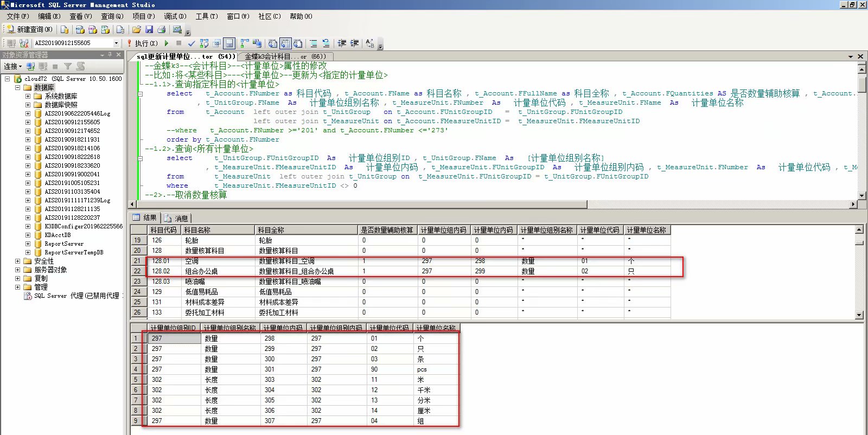This screenshot has width=868, height=435.
Task: Open the database selector dropdown AIS20190912155605
Action: (116, 43)
